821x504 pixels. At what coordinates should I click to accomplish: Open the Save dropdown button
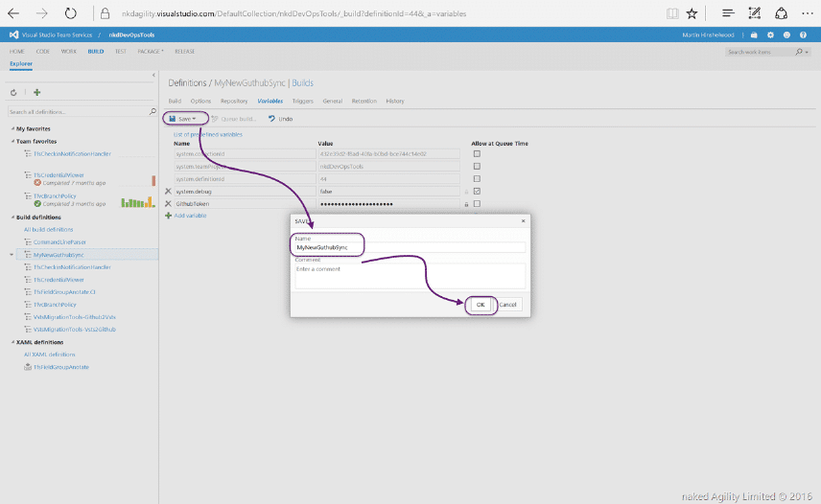[x=183, y=119]
